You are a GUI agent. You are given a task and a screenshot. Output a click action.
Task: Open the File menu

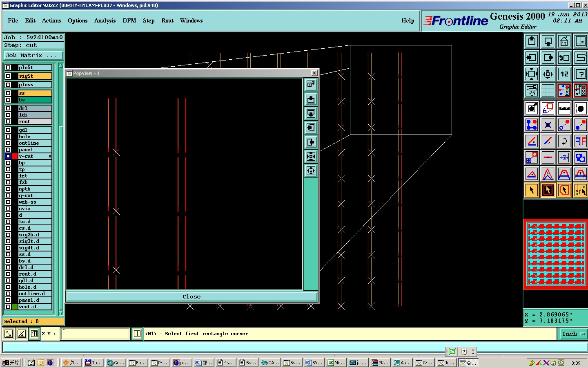(x=13, y=20)
